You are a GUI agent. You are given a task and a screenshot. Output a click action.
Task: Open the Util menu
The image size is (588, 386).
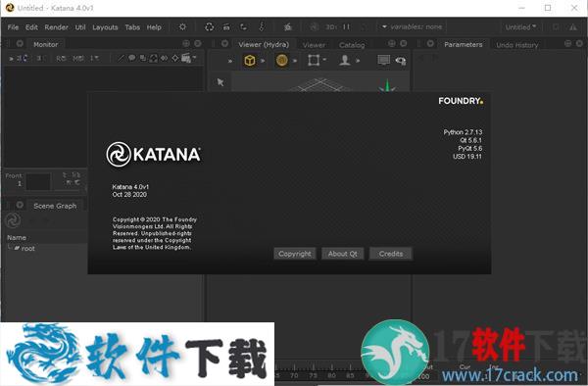(x=80, y=27)
